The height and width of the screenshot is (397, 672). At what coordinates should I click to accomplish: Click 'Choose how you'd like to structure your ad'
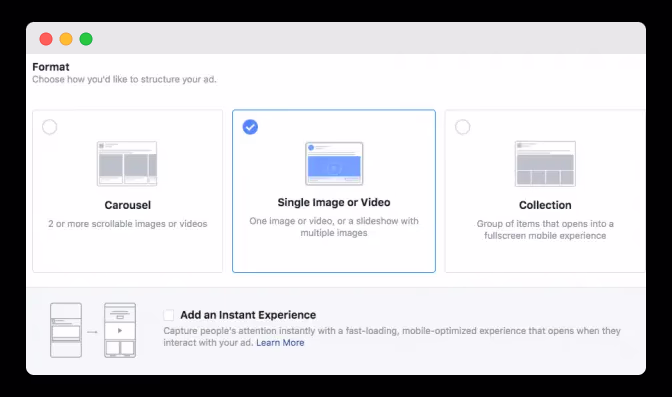tap(124, 79)
